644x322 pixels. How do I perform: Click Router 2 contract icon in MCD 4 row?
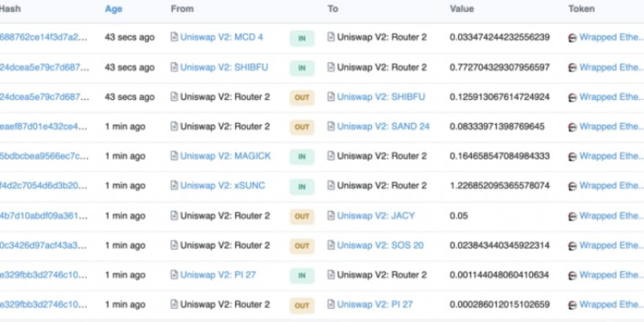click(x=331, y=37)
